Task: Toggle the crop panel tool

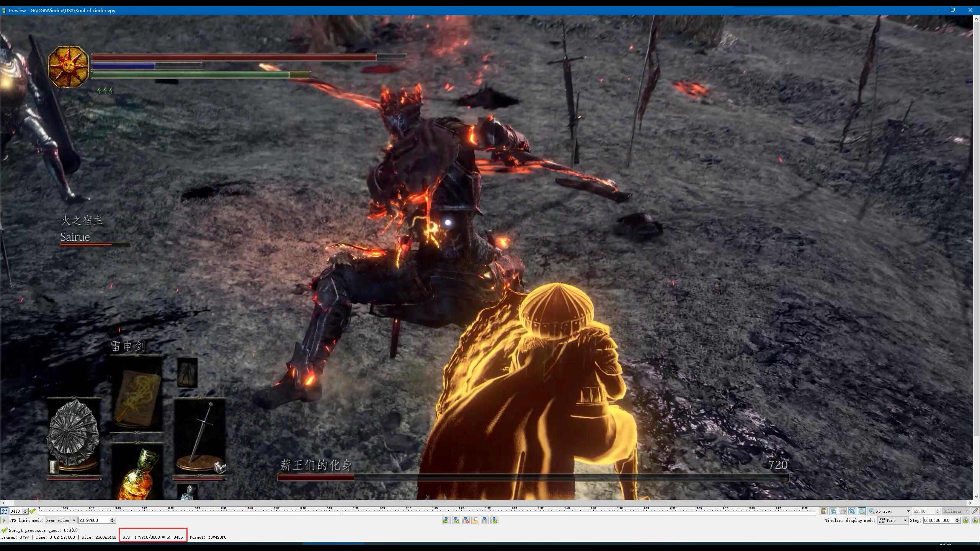Action: point(852,511)
